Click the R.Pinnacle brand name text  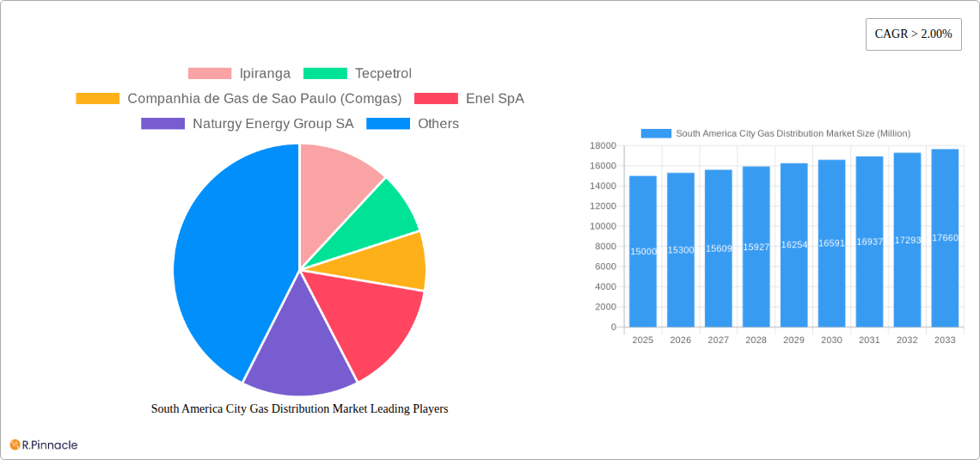50,445
